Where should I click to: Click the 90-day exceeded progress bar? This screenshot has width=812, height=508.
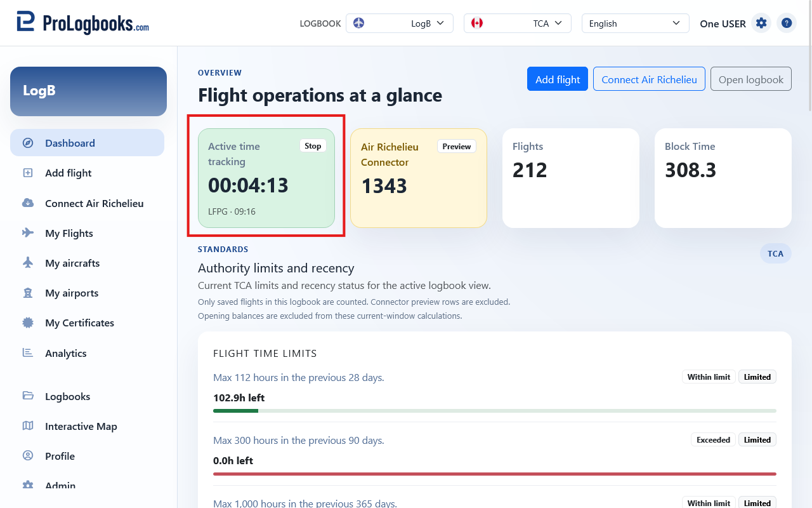tap(495, 474)
